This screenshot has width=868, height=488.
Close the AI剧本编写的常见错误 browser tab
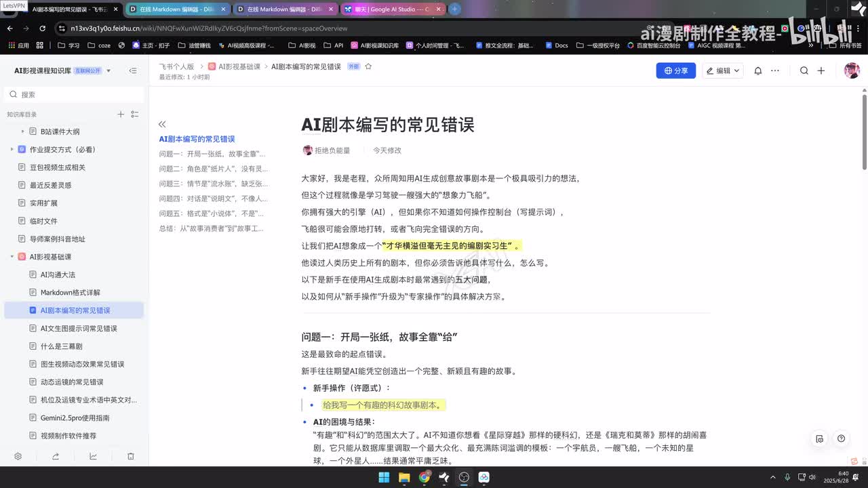116,9
